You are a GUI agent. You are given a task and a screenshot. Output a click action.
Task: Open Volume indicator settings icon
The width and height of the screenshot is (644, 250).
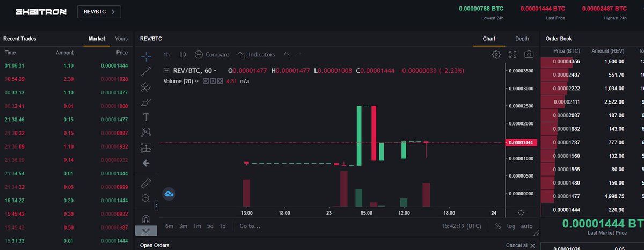pyautogui.click(x=213, y=81)
